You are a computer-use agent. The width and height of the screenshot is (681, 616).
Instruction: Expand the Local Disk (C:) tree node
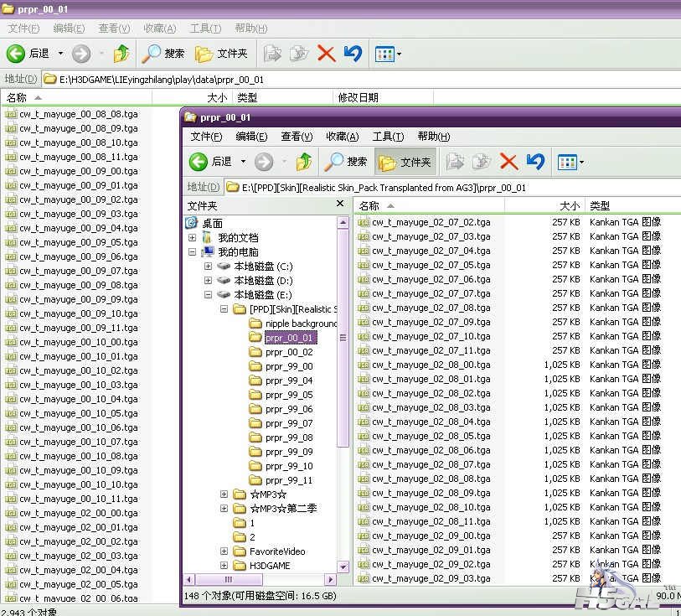tap(208, 266)
